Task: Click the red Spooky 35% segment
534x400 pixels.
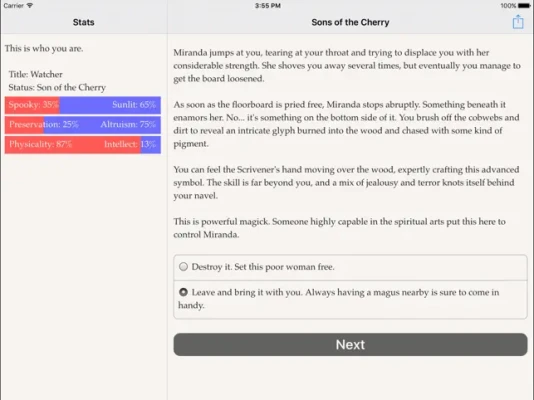Action: [32, 105]
